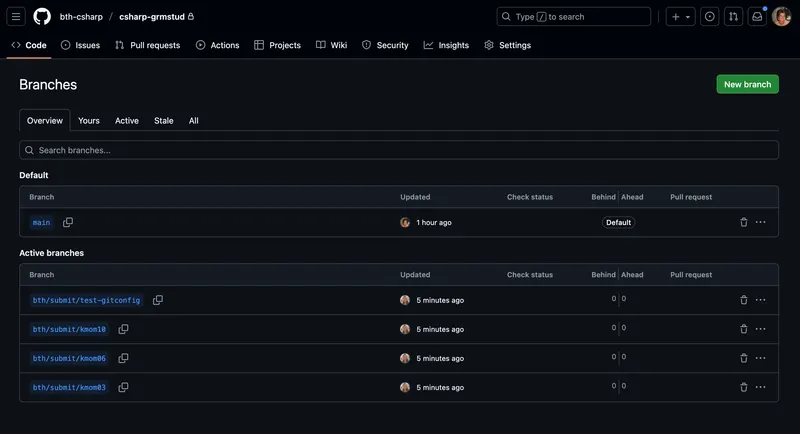Open the Actions repository tab

pyautogui.click(x=217, y=45)
